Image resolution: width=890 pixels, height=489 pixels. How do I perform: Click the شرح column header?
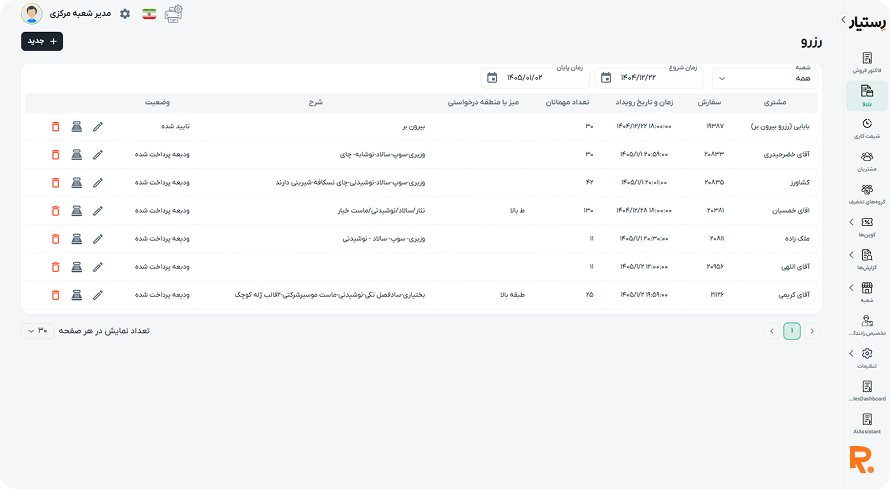click(316, 102)
